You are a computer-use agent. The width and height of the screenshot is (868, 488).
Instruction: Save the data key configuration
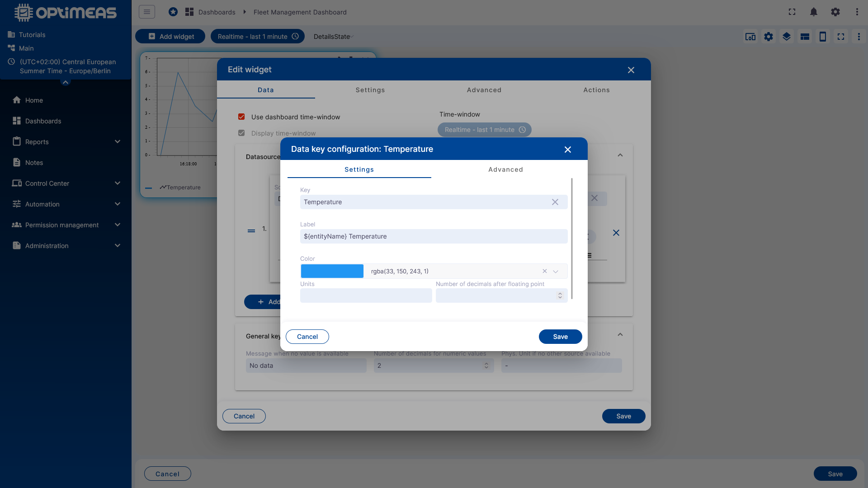tap(561, 337)
